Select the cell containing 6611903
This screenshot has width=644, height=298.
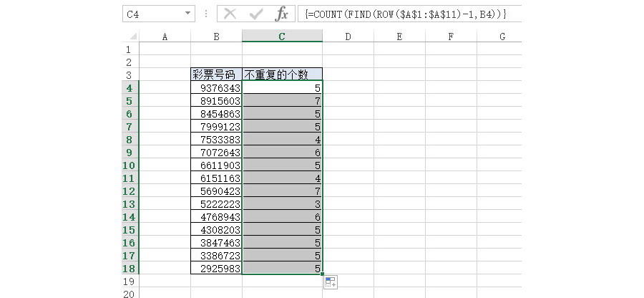pos(216,165)
